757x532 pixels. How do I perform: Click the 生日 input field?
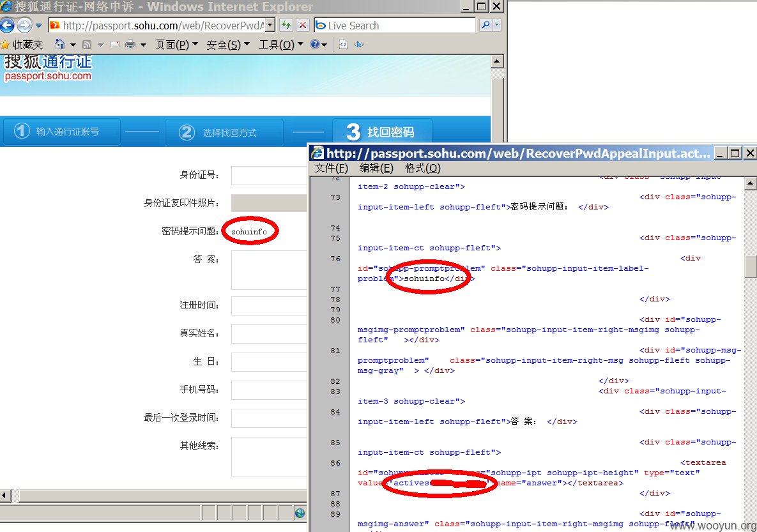tap(269, 361)
